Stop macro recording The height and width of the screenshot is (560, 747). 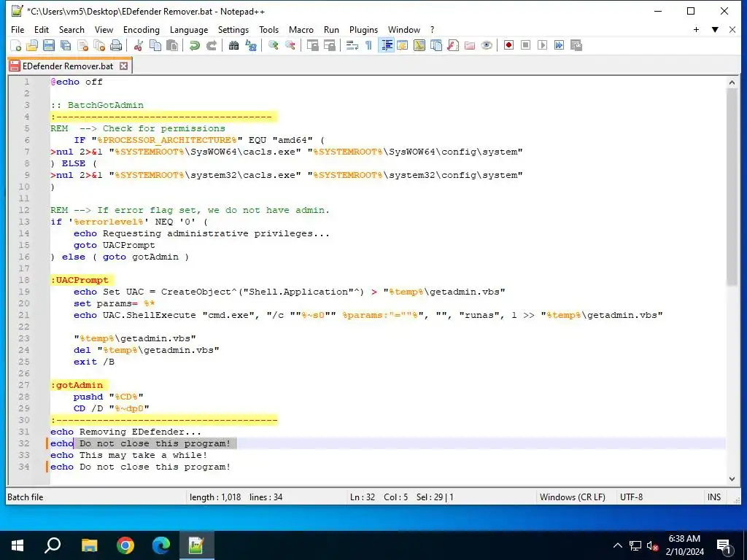pyautogui.click(x=525, y=45)
